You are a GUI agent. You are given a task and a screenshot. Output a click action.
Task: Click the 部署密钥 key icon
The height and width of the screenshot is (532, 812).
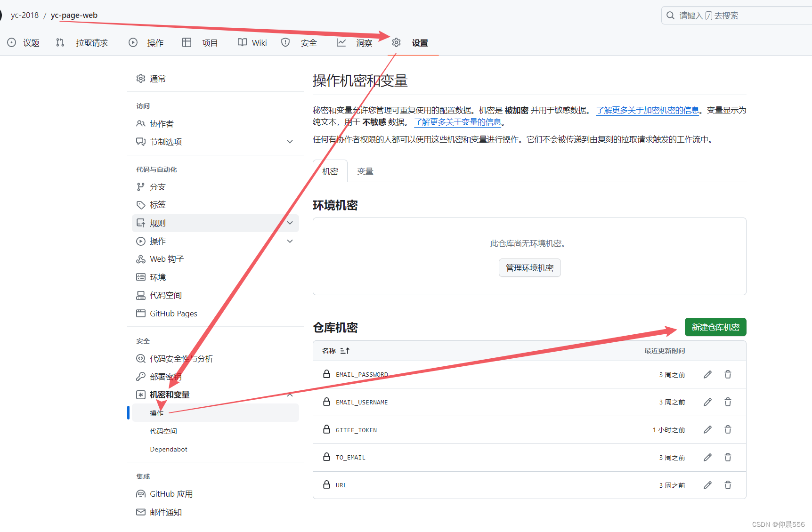tap(140, 377)
